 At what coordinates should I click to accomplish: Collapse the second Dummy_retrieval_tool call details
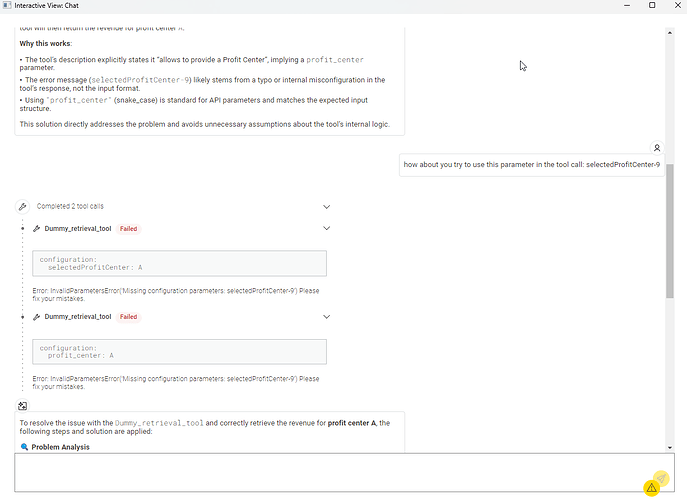326,317
